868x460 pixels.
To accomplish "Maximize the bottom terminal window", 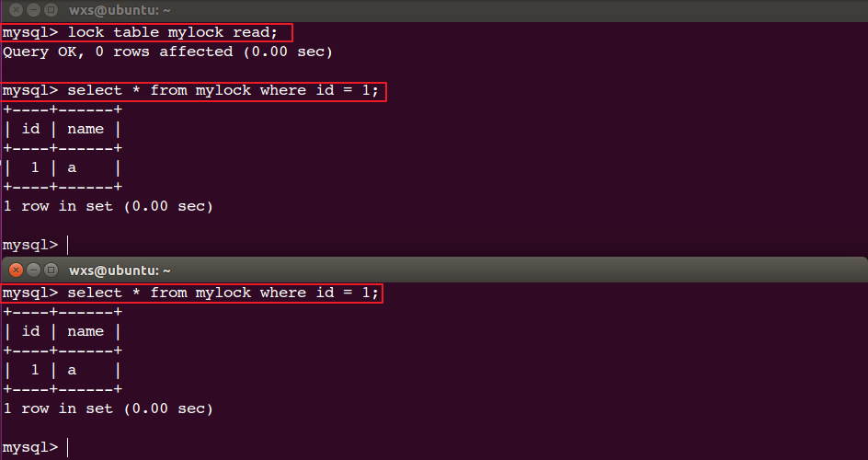I will pyautogui.click(x=51, y=270).
